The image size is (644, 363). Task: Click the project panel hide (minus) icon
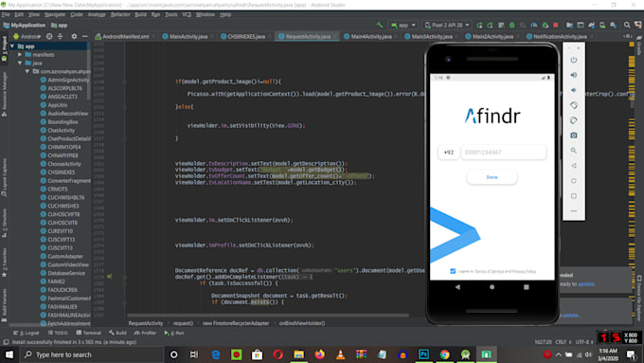(x=84, y=36)
